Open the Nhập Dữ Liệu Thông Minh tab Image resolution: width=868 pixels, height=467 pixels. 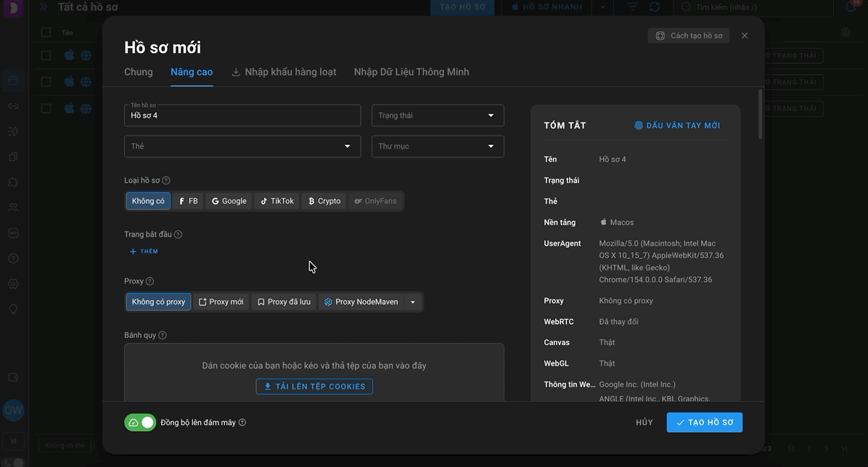[412, 72]
